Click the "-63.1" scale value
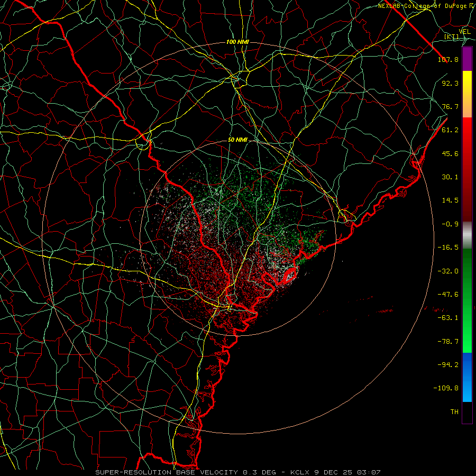 448,318
